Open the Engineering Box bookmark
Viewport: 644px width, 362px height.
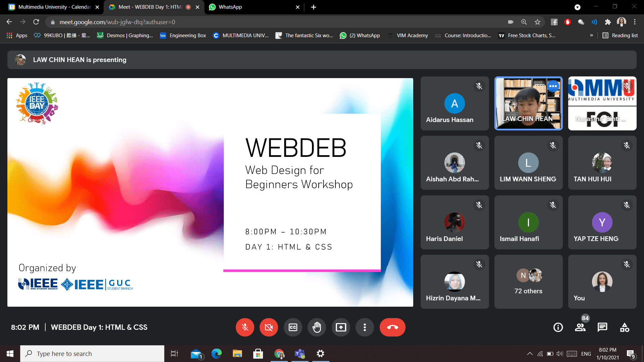183,35
